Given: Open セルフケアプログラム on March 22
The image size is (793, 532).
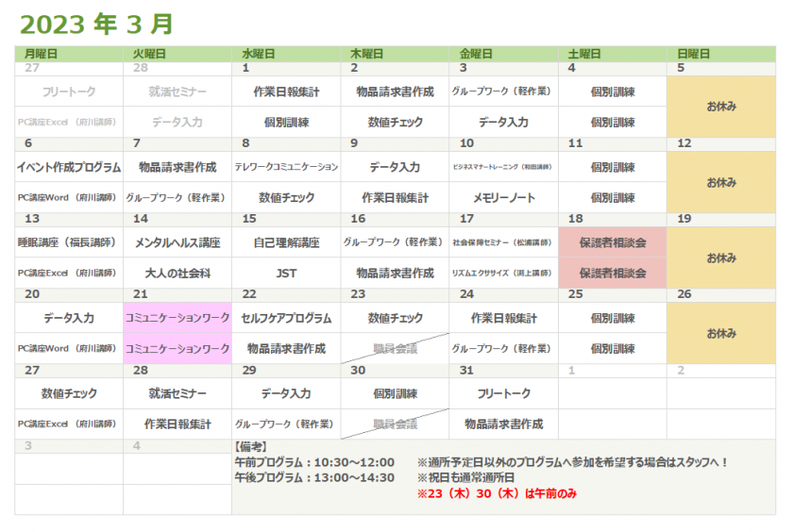Looking at the screenshot, I should point(286,318).
